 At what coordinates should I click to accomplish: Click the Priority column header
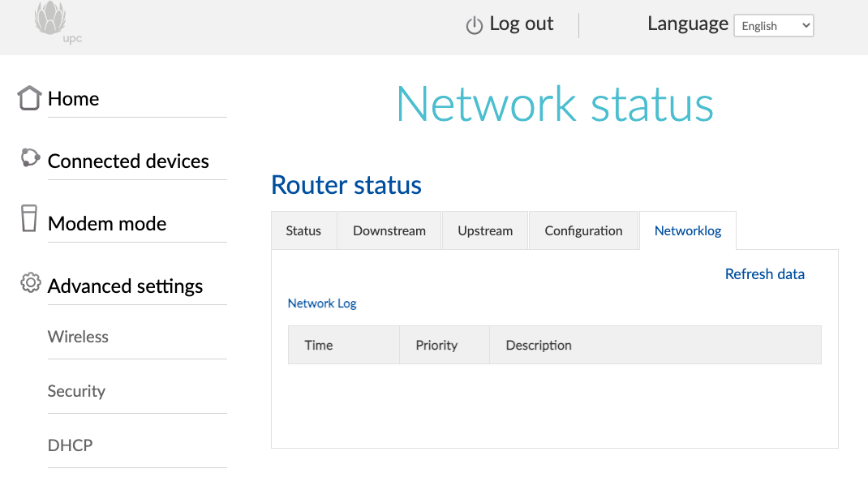pyautogui.click(x=436, y=345)
